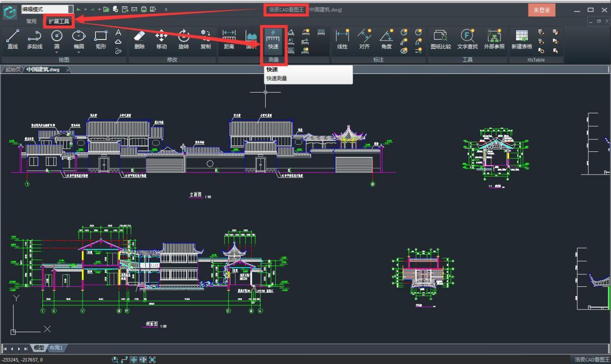Click the redo arrow icon
The height and width of the screenshot is (364, 611).
pos(93,10)
